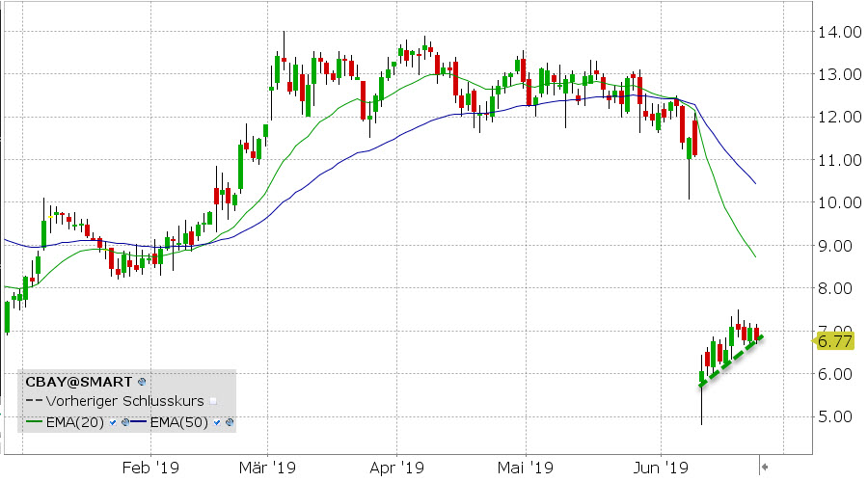Click the Vorheriger Schlusskurs legend label
The image size is (868, 482).
point(124,401)
